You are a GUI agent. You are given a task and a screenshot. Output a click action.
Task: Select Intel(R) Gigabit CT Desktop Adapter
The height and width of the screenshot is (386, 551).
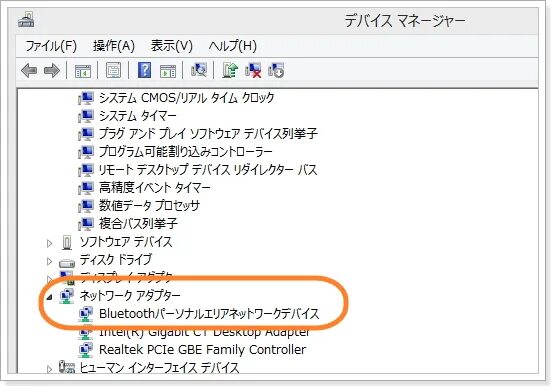(x=205, y=332)
